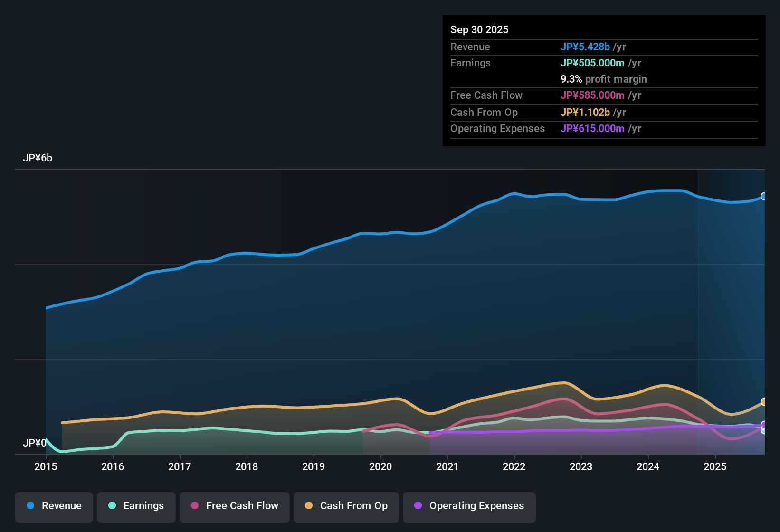The image size is (780, 532).
Task: Click the 9.3% profit margin text
Action: click(603, 79)
